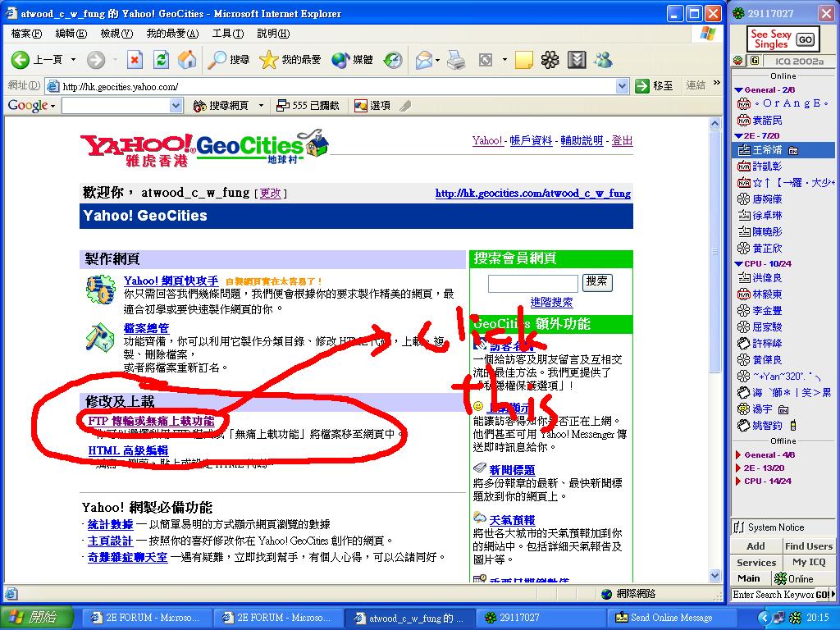Image resolution: width=840 pixels, height=630 pixels.
Task: Click the Google toolbar search field
Action: pyautogui.click(x=116, y=106)
